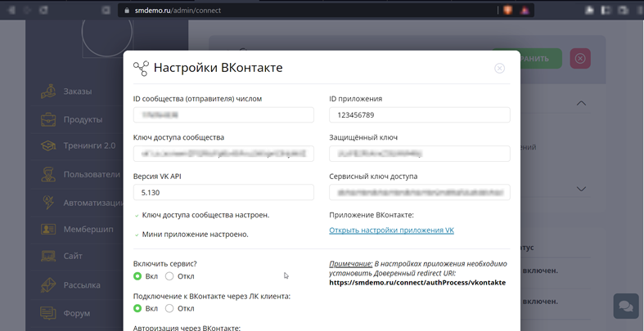Click the bookmark icon near address bar
This screenshot has width=644, height=331.
click(x=106, y=11)
